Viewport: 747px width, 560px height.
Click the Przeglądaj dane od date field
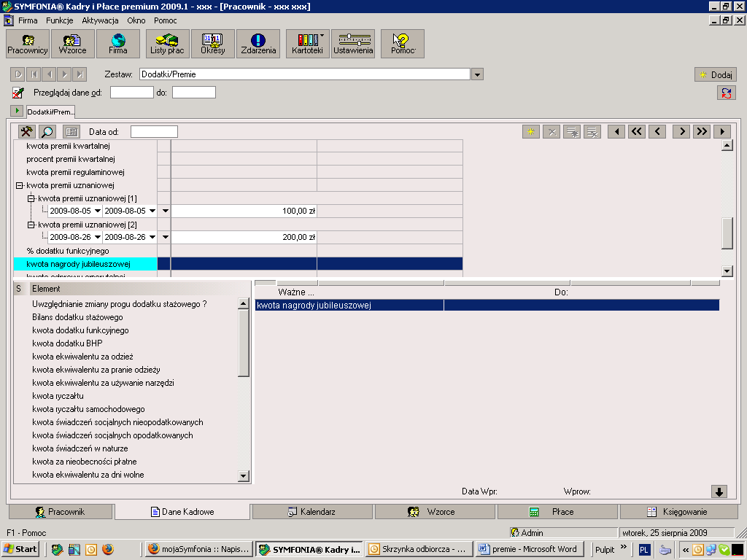[132, 93]
